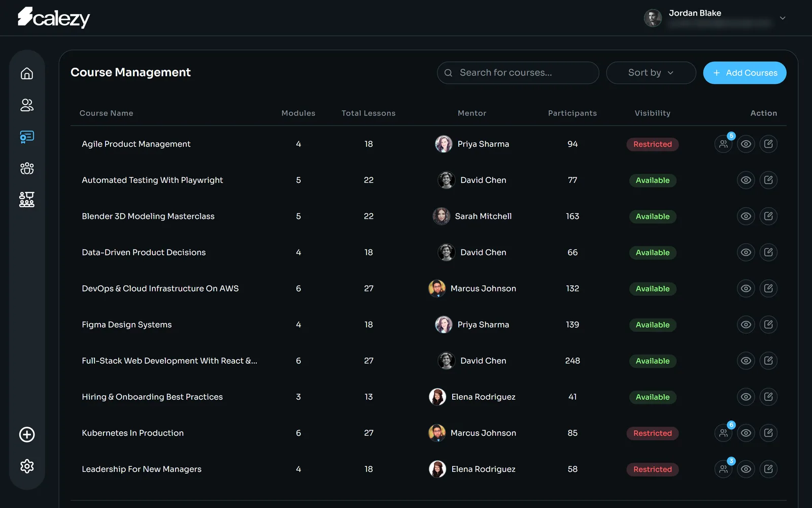Open the Classroom training icon in sidebar
This screenshot has width=812, height=508.
point(27,200)
